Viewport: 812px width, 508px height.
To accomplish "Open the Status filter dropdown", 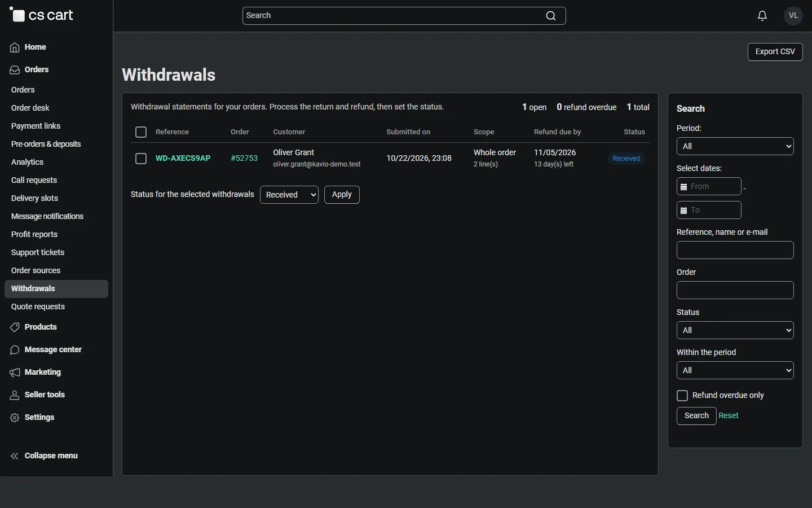I will tap(735, 330).
